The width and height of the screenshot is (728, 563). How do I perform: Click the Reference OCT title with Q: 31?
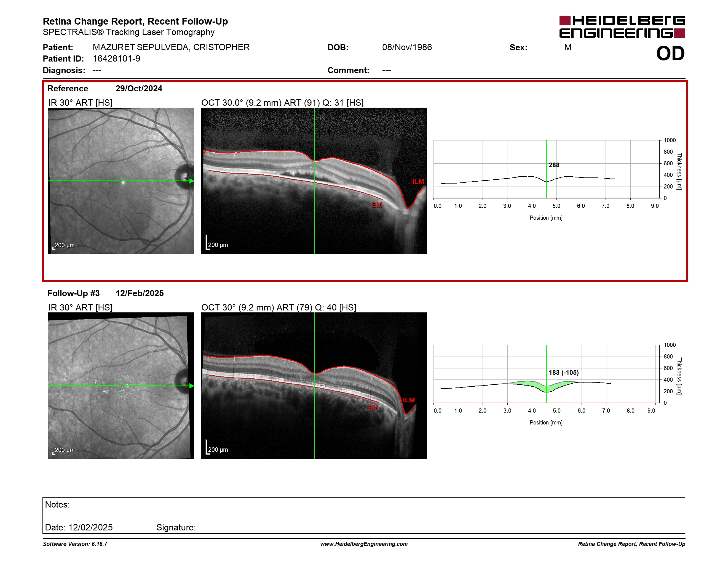coord(282,102)
